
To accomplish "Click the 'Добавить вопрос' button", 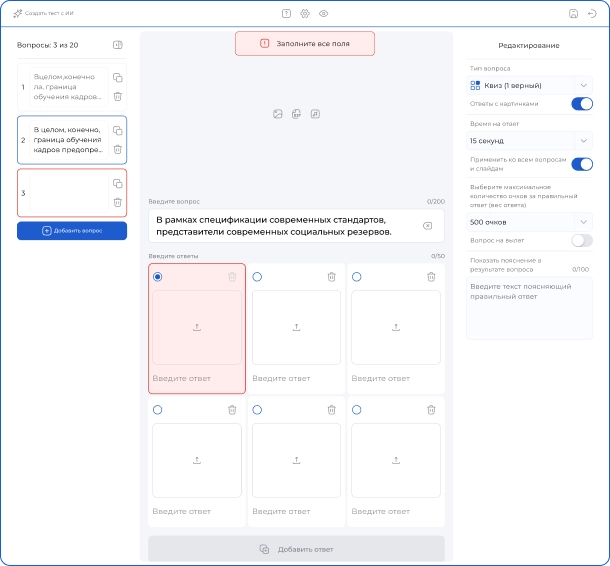I will 72,231.
